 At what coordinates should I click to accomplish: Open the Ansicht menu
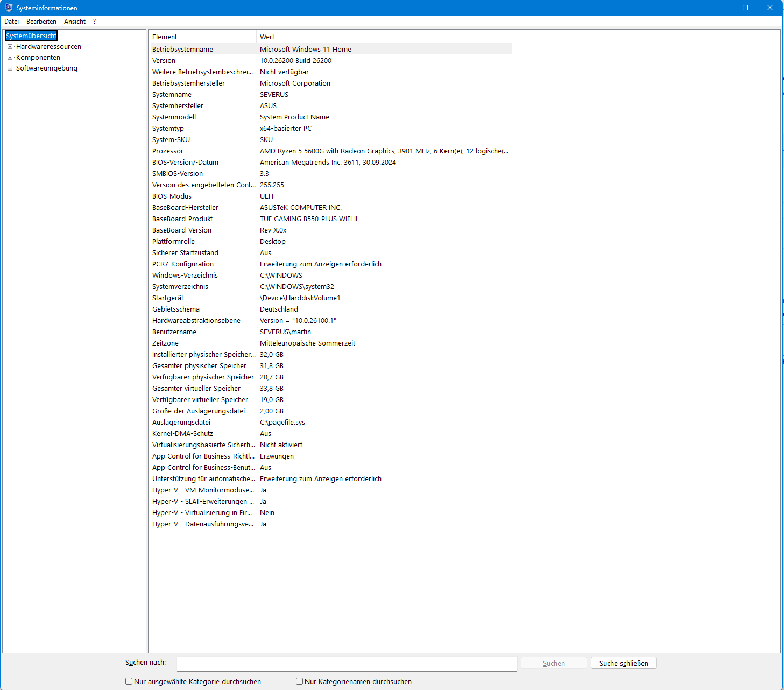pos(75,22)
